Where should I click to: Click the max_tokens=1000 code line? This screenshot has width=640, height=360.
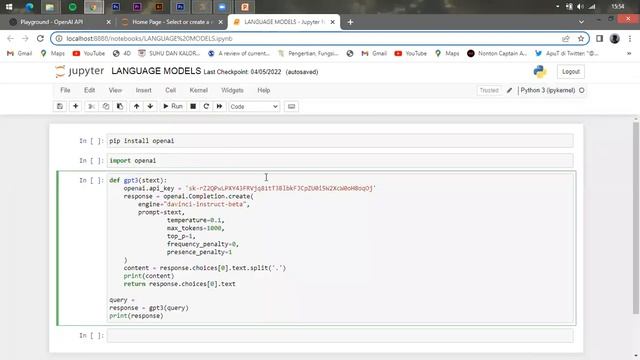click(x=196, y=228)
